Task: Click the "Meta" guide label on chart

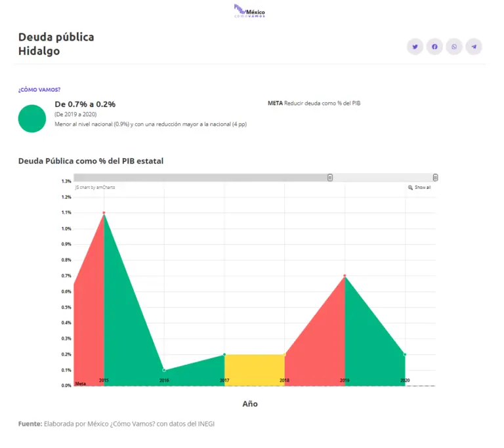Action: (x=80, y=384)
